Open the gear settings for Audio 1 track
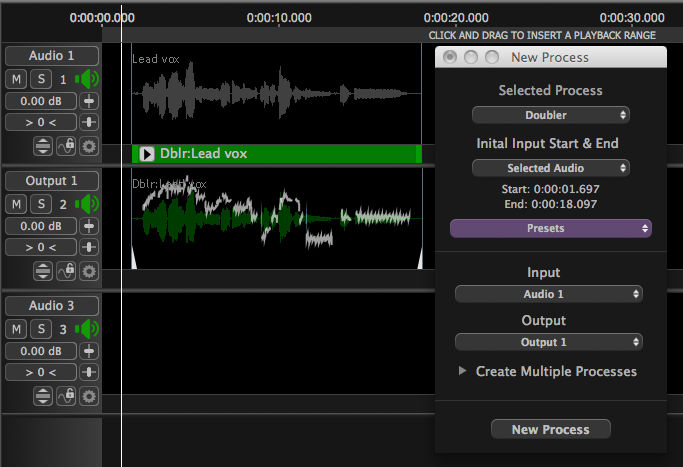Viewport: 683px width, 467px height. (89, 146)
